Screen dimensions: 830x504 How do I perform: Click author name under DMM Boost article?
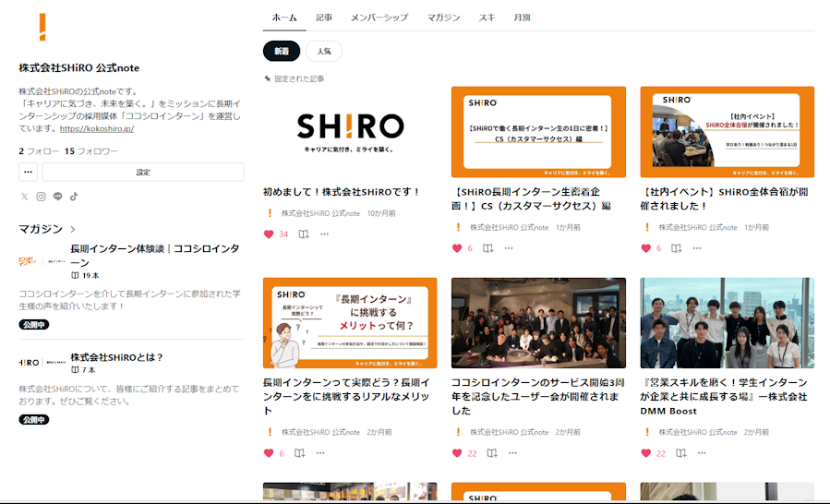697,432
